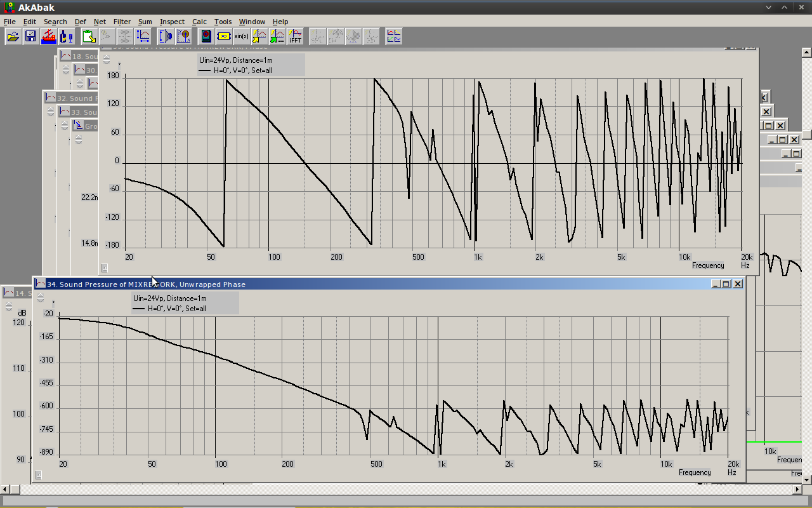Click the multi-graph overlay icon at toolbar end
Screen dimensions: 812x508
tap(394, 36)
